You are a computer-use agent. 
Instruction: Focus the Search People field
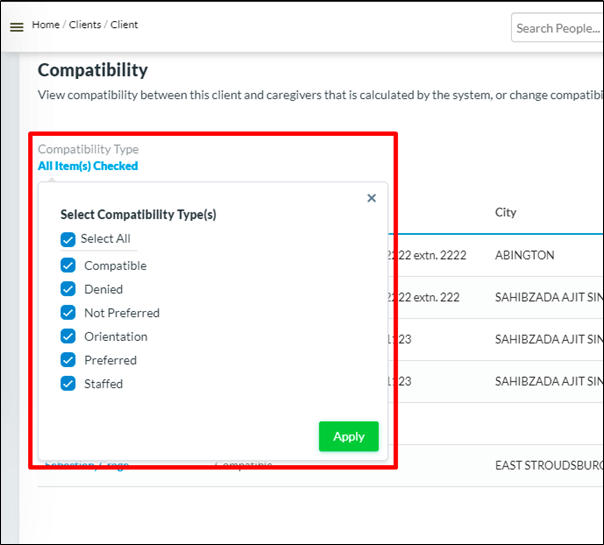557,28
